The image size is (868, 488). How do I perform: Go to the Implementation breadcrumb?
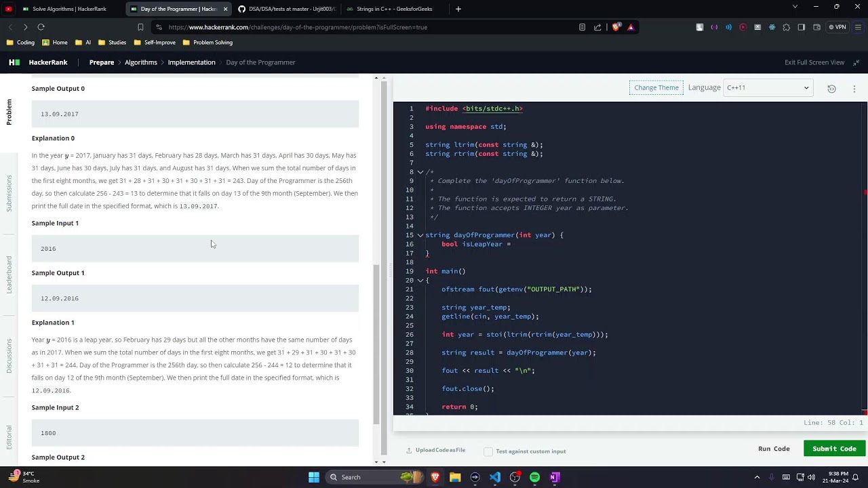191,62
